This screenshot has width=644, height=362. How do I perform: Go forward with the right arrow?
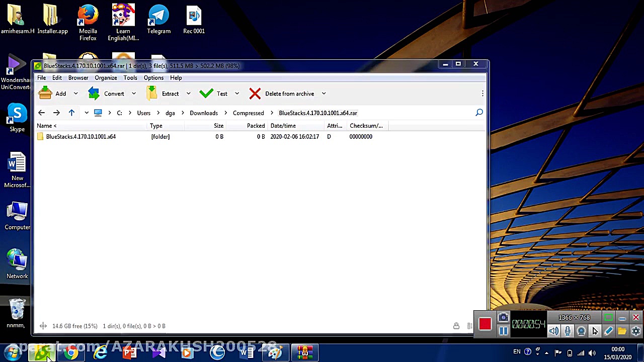(56, 113)
